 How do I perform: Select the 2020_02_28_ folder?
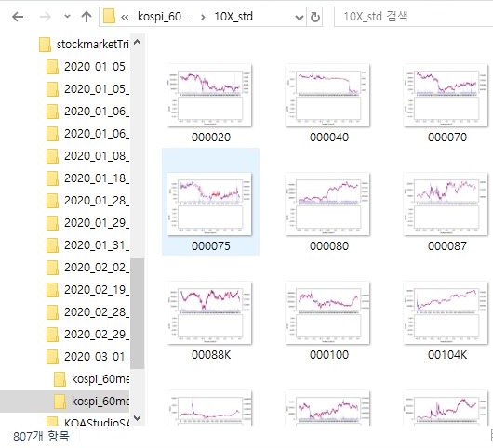tap(97, 312)
